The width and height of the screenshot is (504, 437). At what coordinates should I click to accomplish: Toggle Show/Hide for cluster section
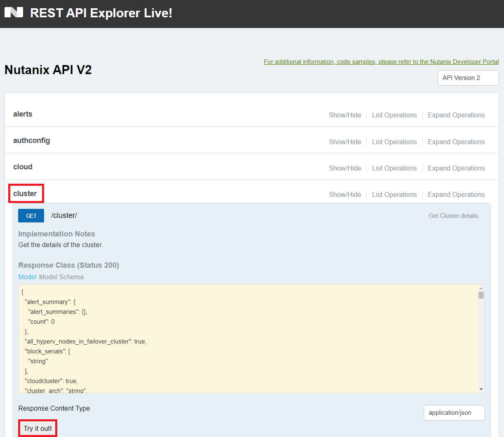pyautogui.click(x=345, y=194)
